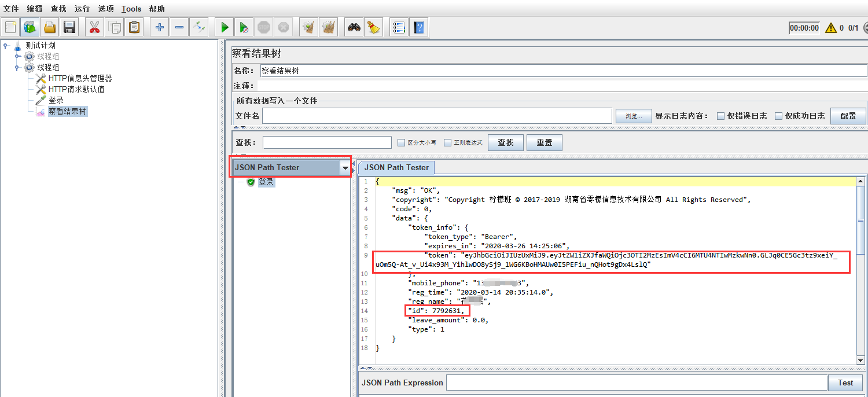
Task: Click the Start test green play icon
Action: point(225,27)
